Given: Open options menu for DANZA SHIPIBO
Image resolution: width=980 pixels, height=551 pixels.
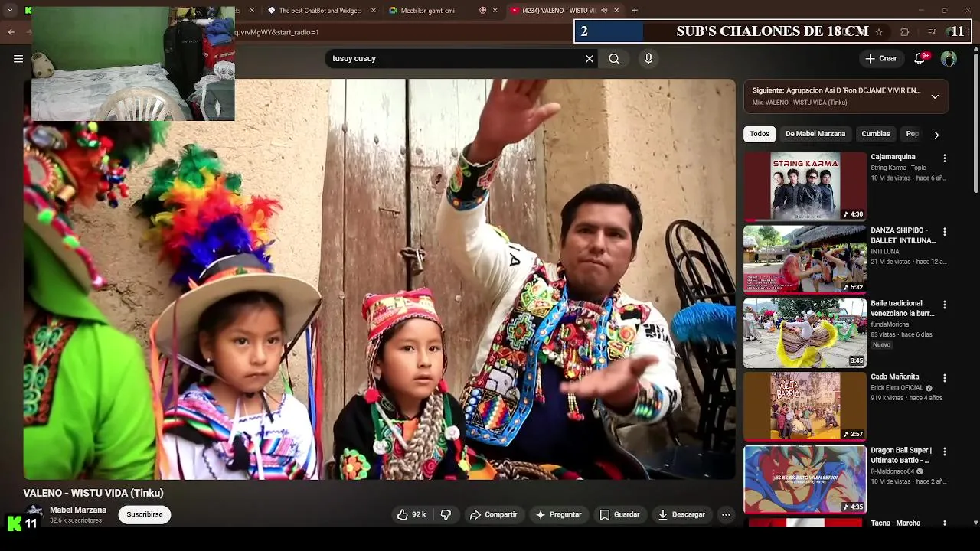Looking at the screenshot, I should pyautogui.click(x=944, y=231).
